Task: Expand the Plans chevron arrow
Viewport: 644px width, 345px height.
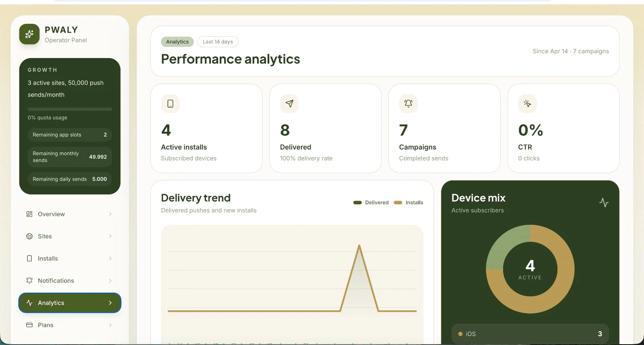Action: (110, 325)
